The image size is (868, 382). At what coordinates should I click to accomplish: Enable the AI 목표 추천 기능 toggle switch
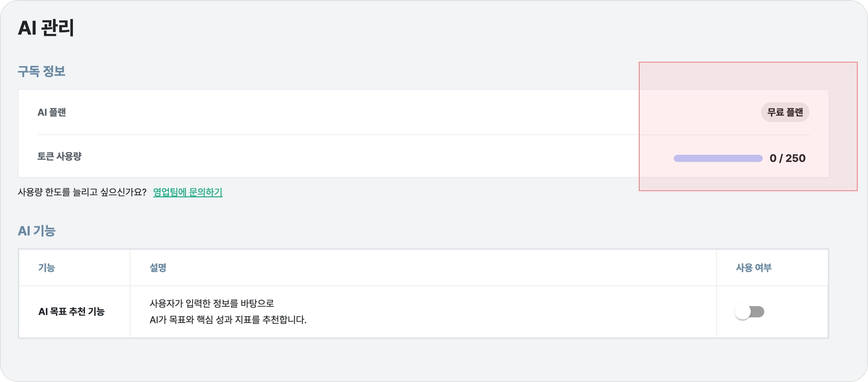pyautogui.click(x=749, y=312)
